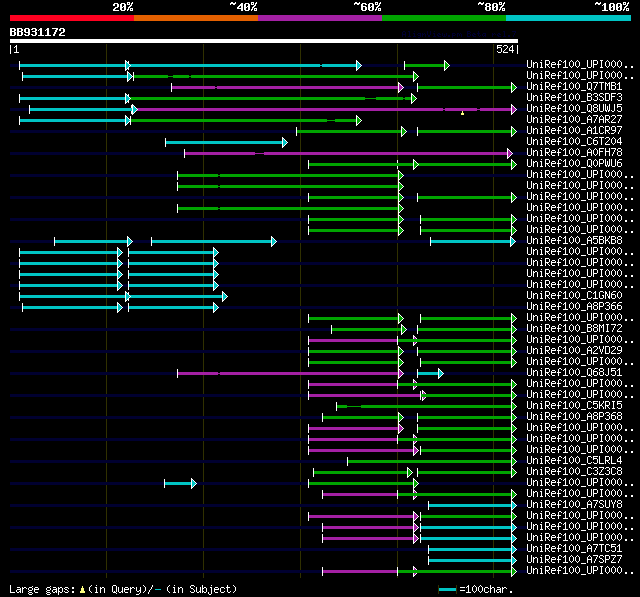The height and width of the screenshot is (597, 640).
Task: Open hit UniRef100_B3SDF3
Action: [x=574, y=98]
